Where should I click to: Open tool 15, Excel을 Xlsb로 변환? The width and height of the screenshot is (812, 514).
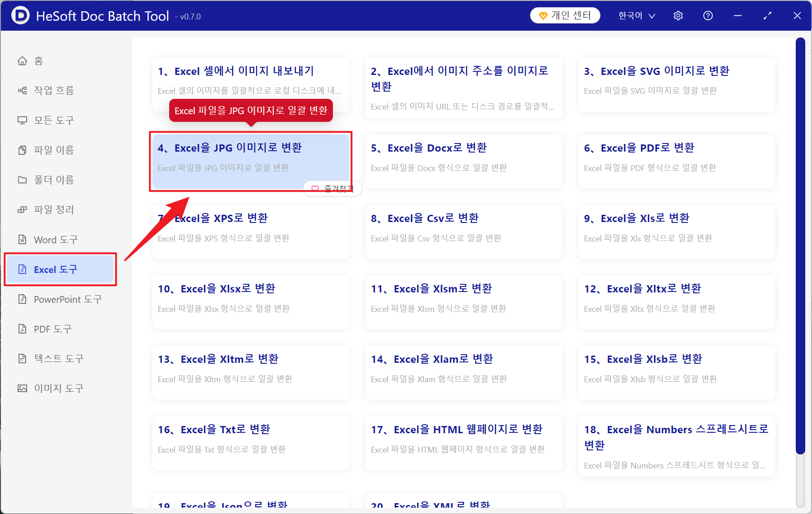pos(677,372)
